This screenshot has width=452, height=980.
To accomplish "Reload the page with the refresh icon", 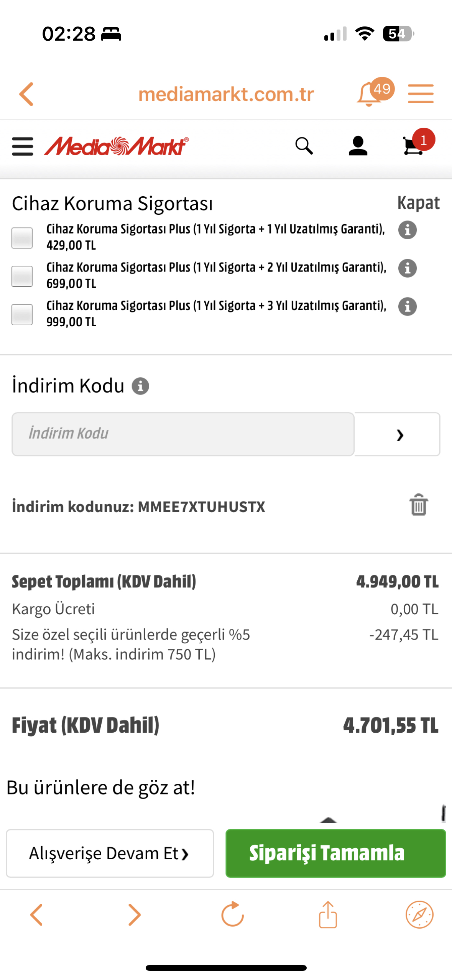I will click(232, 914).
